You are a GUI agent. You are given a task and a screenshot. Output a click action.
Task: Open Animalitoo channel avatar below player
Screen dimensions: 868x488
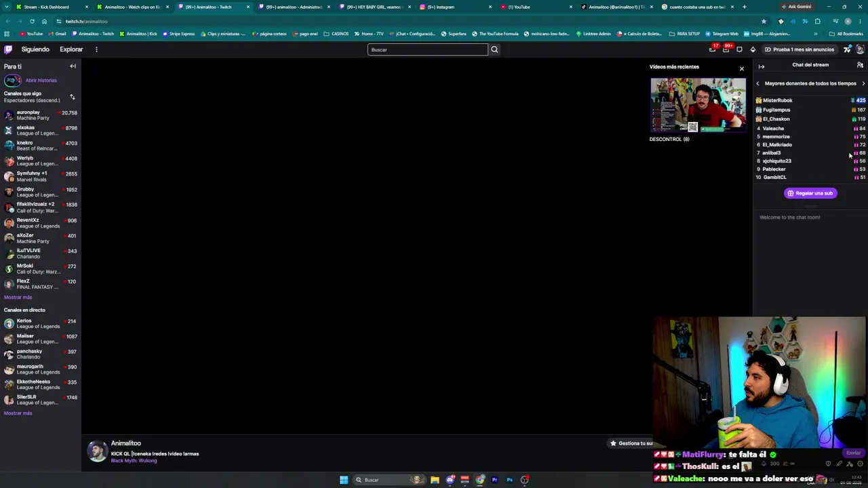click(97, 451)
